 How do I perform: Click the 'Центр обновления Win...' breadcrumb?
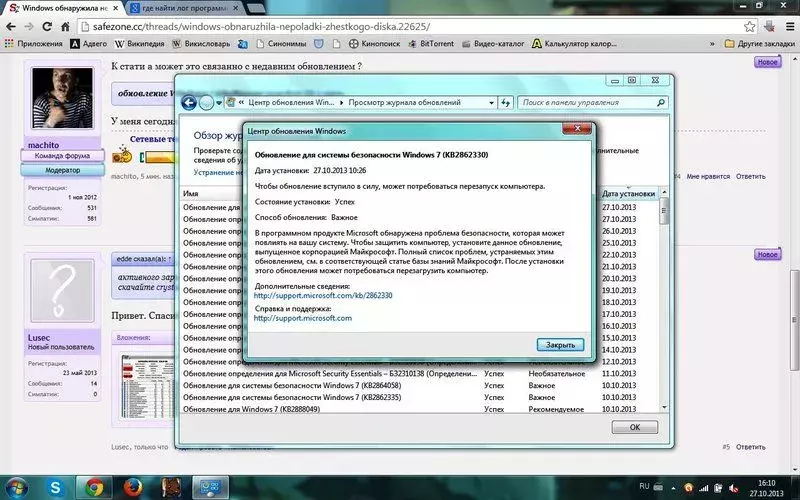coord(291,103)
